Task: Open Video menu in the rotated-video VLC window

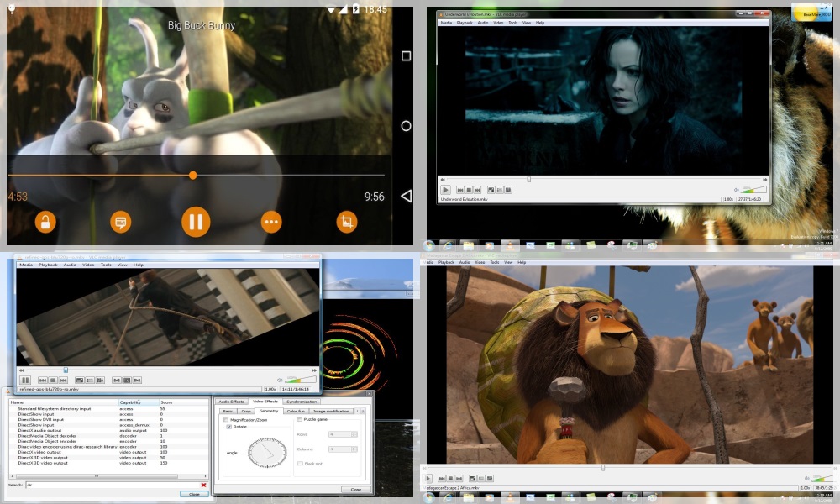Action: [88, 265]
